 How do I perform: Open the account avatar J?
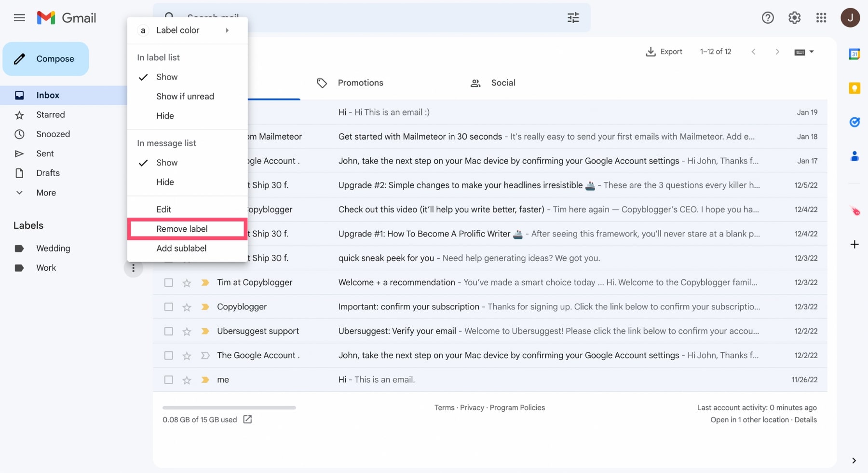850,18
